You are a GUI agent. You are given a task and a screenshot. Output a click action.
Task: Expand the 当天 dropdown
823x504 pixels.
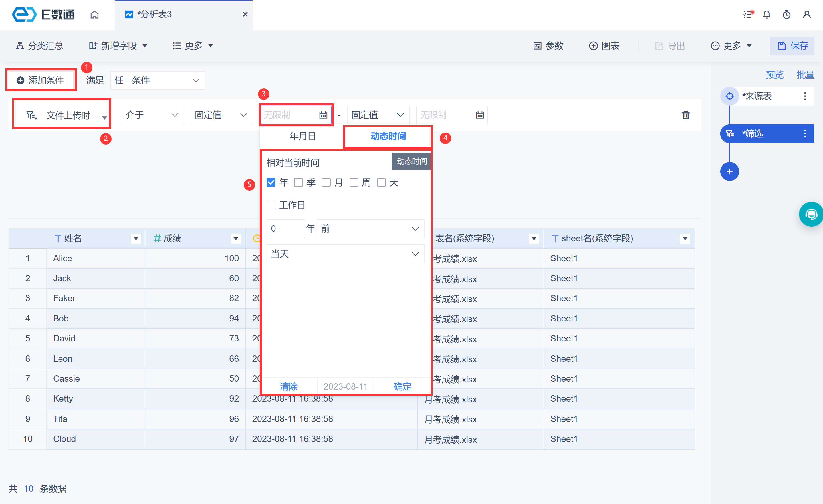point(345,254)
